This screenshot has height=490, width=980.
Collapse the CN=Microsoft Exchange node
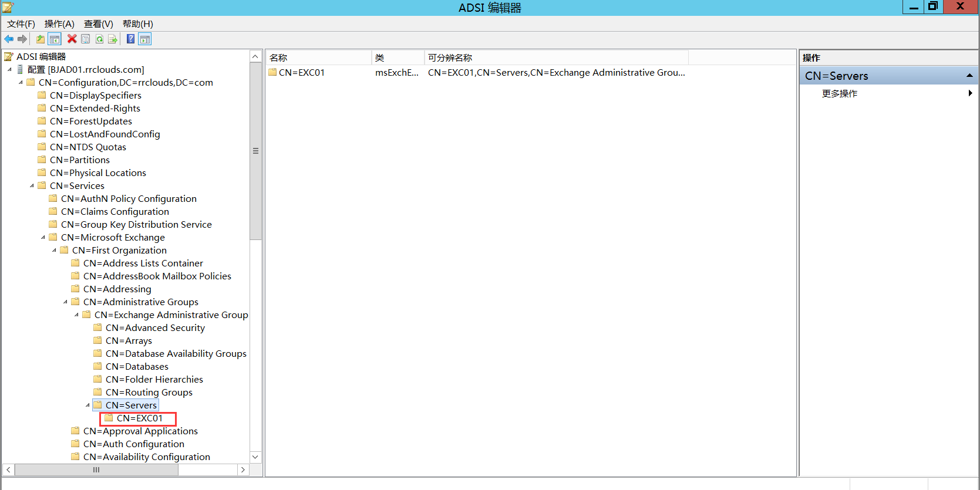pyautogui.click(x=43, y=237)
